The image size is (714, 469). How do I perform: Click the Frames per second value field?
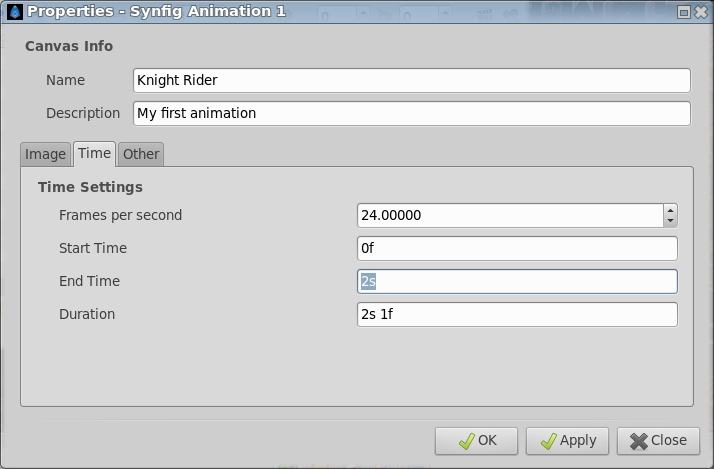pos(510,215)
